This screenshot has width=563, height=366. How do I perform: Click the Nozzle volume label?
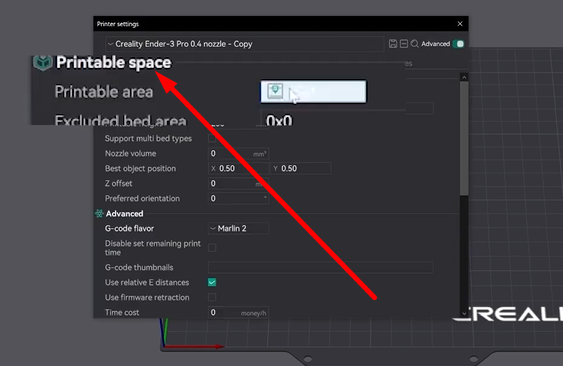[x=130, y=153]
